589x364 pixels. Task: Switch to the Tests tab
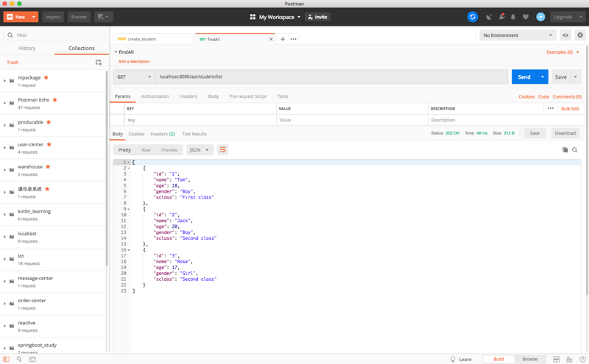[283, 96]
